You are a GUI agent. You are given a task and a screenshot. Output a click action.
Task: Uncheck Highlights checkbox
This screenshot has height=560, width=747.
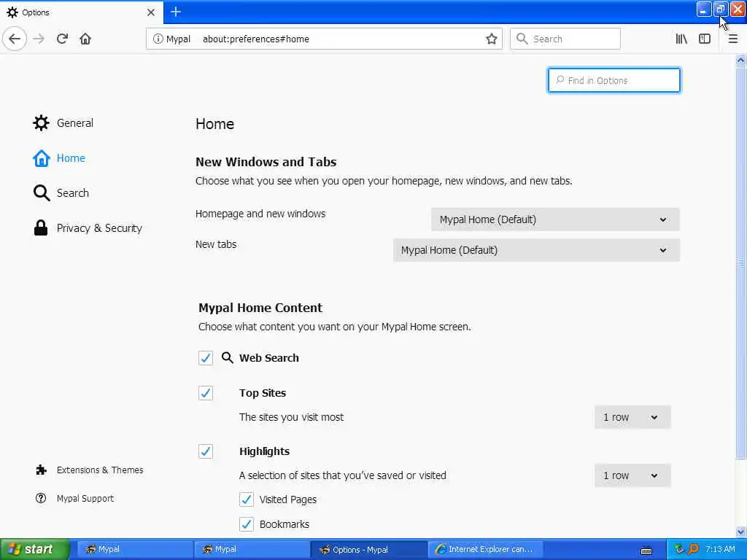pos(205,451)
